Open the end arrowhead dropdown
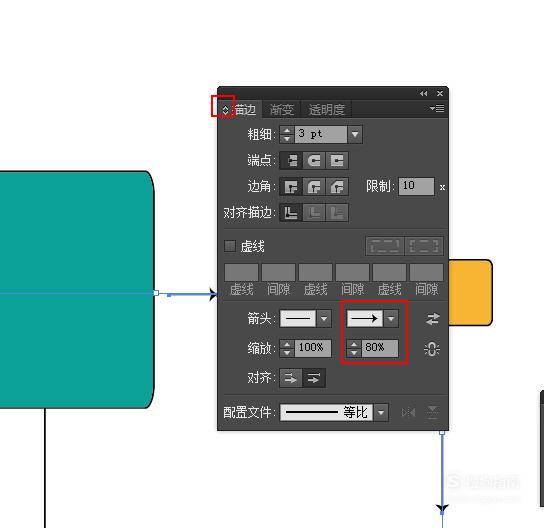The width and height of the screenshot is (544, 528). click(x=391, y=318)
